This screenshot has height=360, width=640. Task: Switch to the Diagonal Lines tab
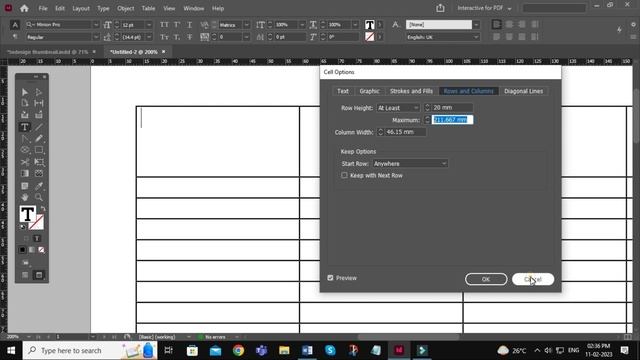tap(523, 91)
